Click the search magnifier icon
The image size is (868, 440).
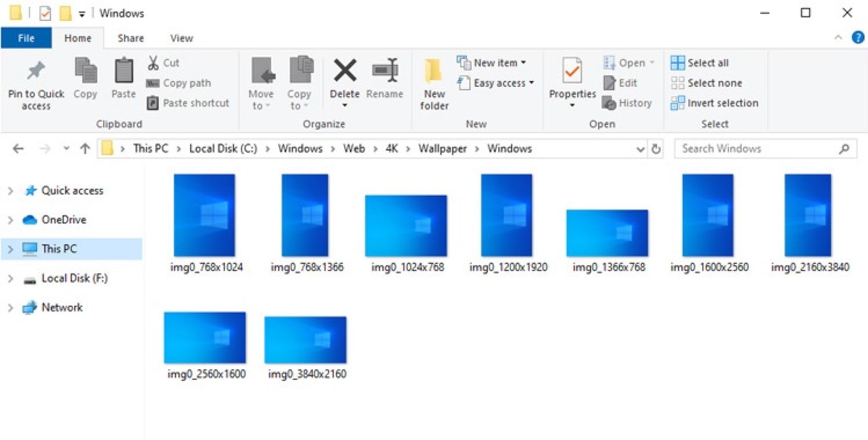[x=844, y=149]
